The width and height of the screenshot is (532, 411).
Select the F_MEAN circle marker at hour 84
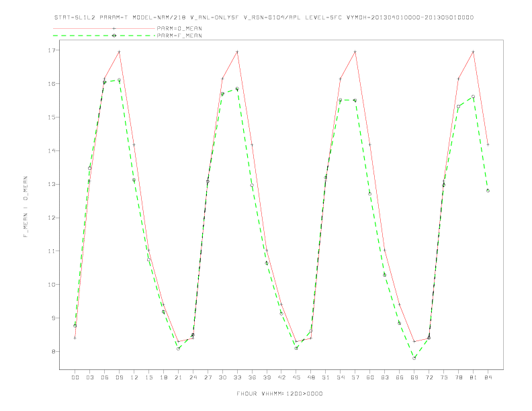click(488, 191)
